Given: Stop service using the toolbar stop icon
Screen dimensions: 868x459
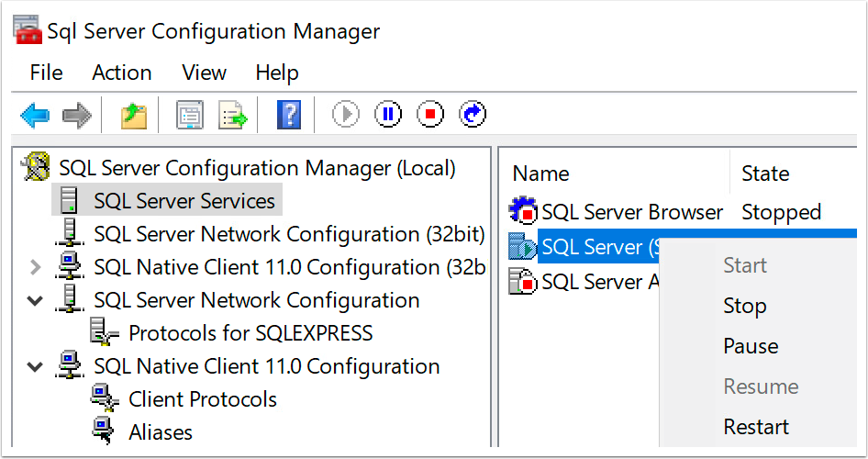Looking at the screenshot, I should [429, 115].
